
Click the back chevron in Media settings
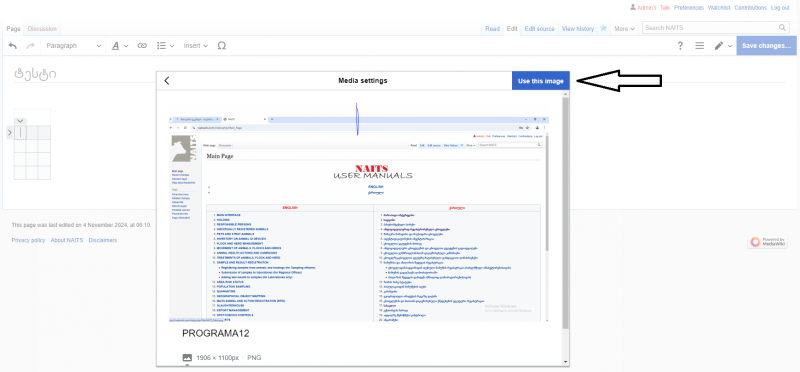166,81
